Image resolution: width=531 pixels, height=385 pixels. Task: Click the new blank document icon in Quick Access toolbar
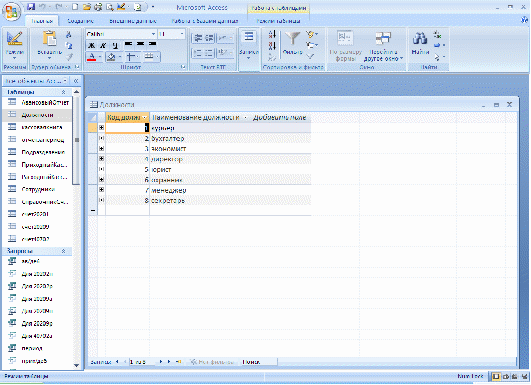pos(75,7)
